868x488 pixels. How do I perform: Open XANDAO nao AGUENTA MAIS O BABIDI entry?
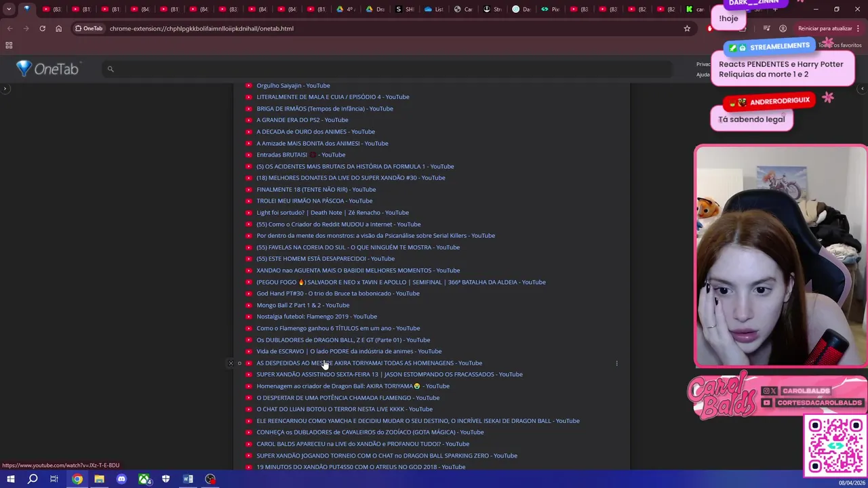coord(358,270)
